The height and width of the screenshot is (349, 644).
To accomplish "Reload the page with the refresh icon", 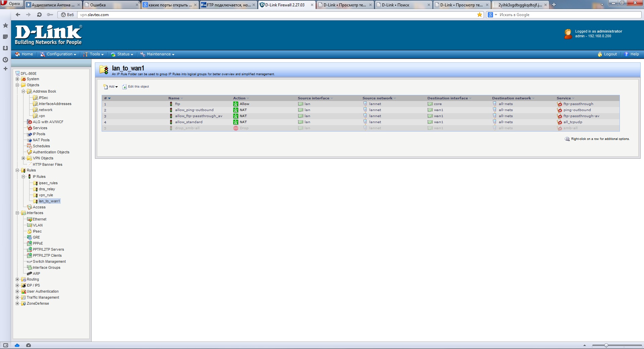I will point(39,15).
